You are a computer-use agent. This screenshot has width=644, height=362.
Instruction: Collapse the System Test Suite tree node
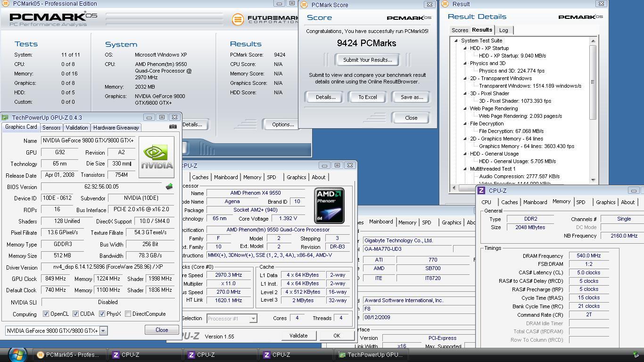[456, 41]
